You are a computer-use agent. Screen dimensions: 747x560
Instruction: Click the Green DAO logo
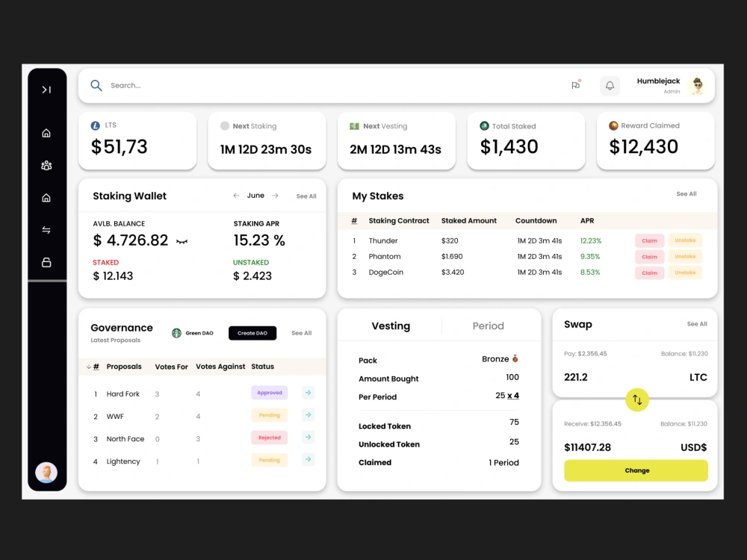(x=177, y=333)
